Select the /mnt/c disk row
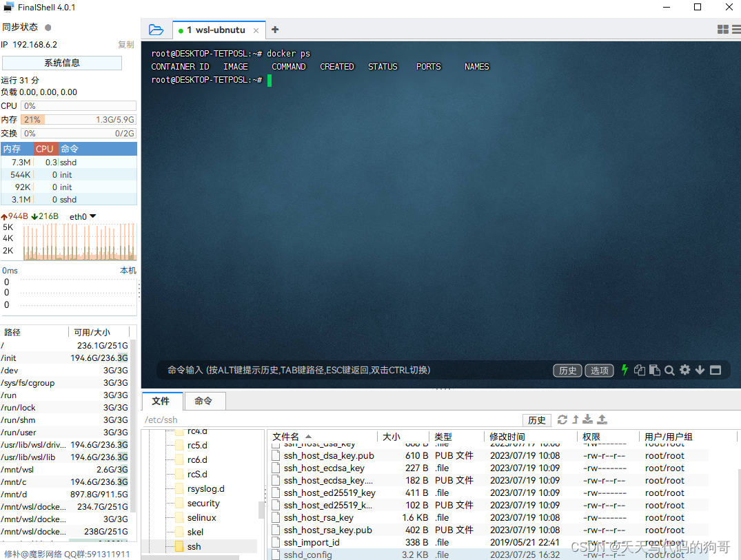This screenshot has width=741, height=560. pyautogui.click(x=65, y=481)
